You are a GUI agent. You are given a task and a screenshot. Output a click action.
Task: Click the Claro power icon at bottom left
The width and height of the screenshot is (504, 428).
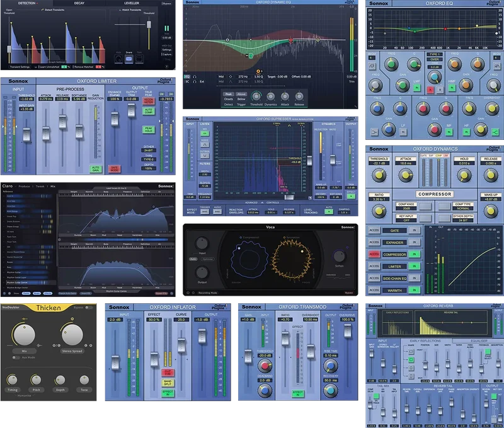point(4,293)
